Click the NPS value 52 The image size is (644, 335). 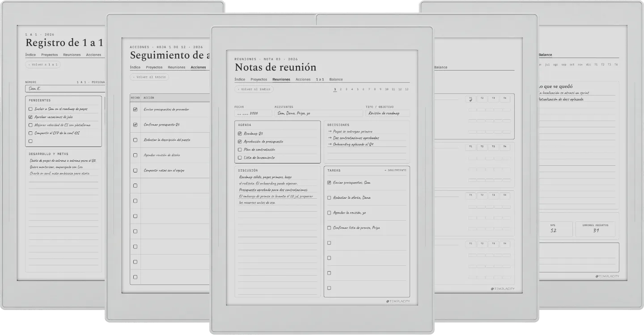(x=554, y=230)
